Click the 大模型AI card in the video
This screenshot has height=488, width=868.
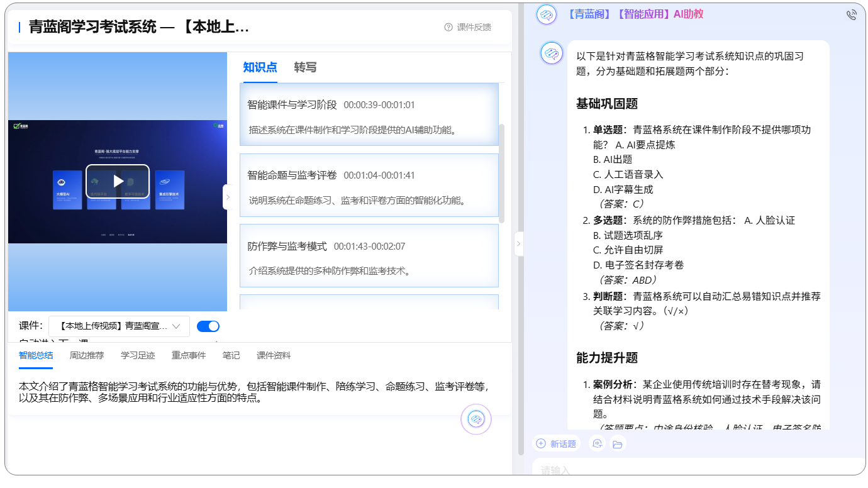[x=68, y=189]
